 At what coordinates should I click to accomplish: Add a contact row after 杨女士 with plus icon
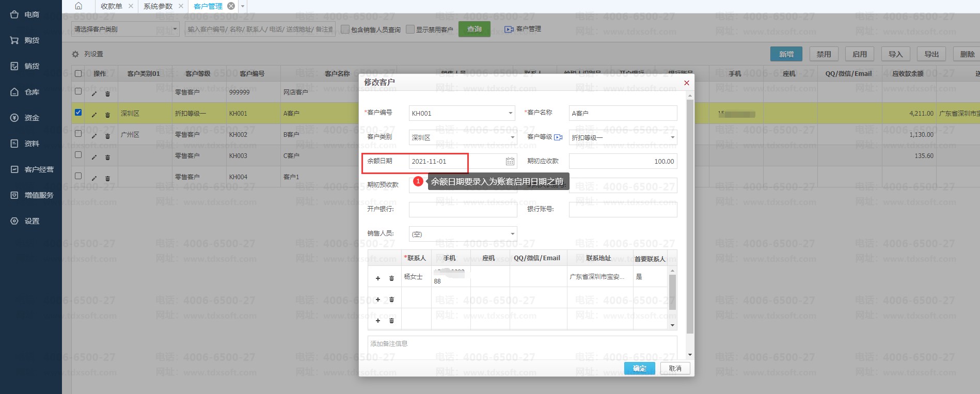[378, 278]
